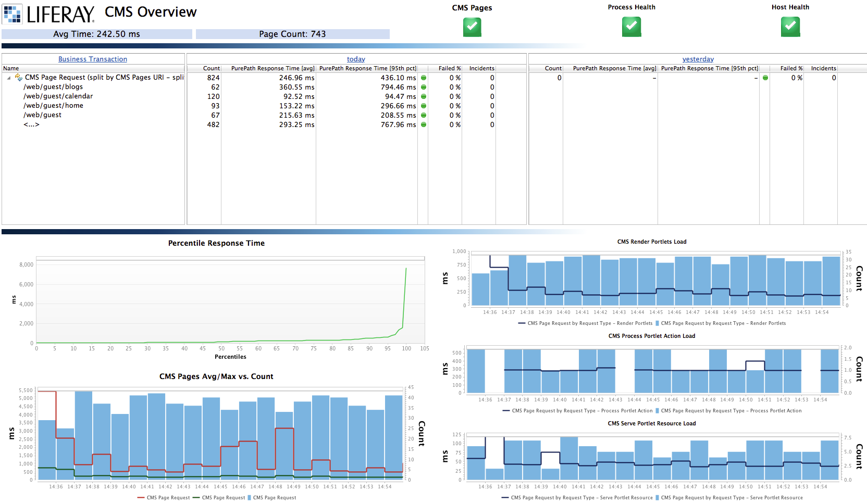
Task: Click the Name column header
Action: click(11, 68)
